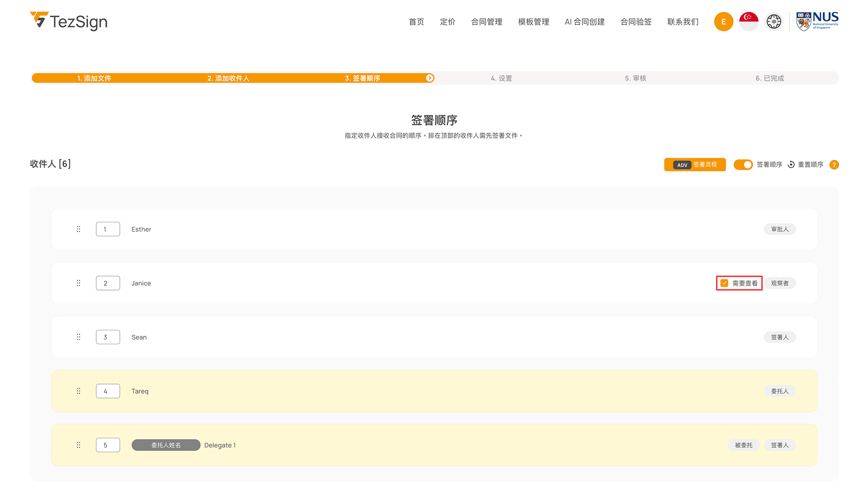Click the order number field for Sean

tap(108, 337)
